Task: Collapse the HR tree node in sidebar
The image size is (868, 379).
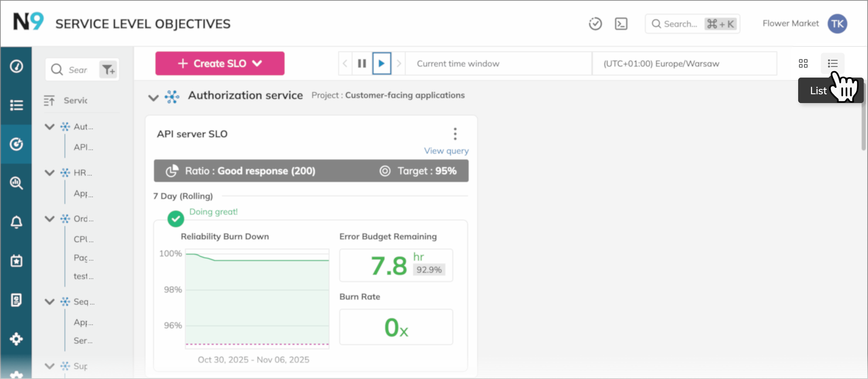Action: (50, 172)
